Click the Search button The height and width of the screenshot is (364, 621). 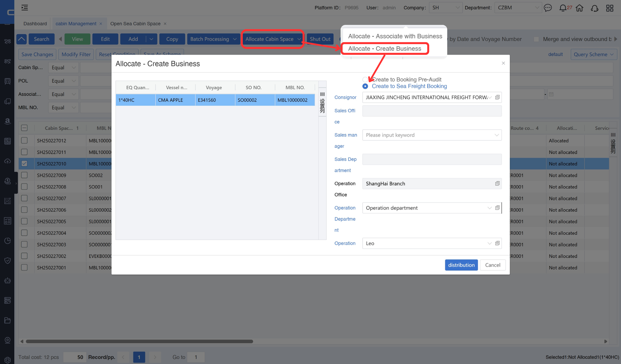[x=41, y=39]
